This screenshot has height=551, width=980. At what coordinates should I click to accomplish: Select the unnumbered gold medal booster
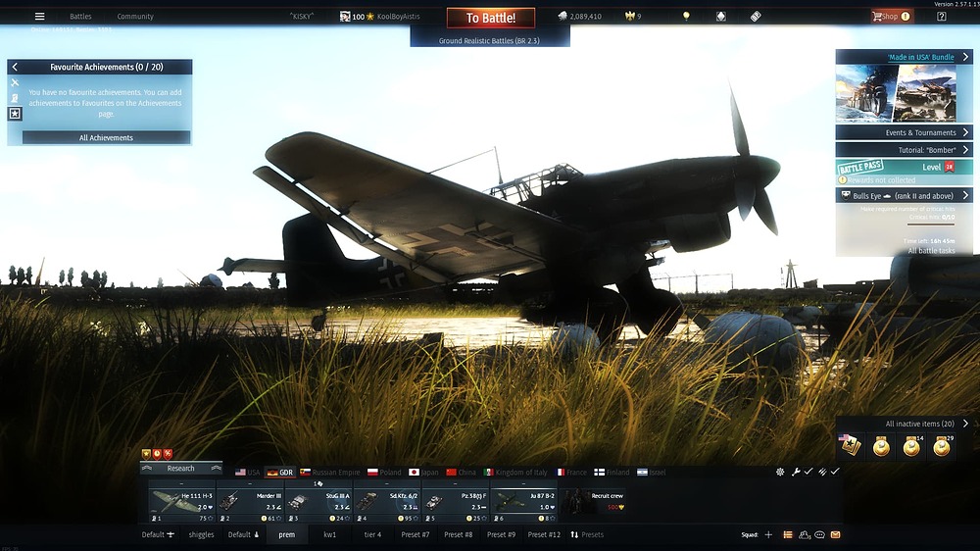pos(881,445)
